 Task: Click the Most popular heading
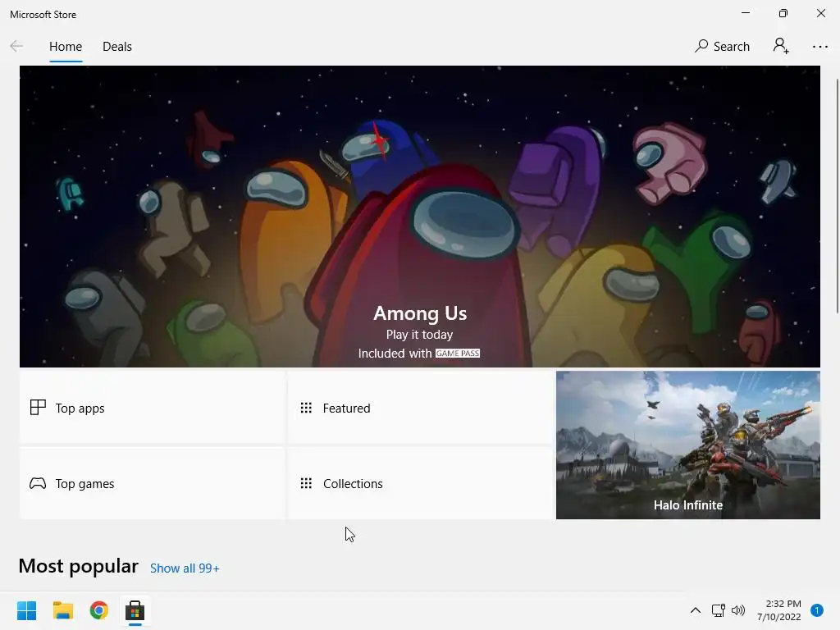point(78,566)
